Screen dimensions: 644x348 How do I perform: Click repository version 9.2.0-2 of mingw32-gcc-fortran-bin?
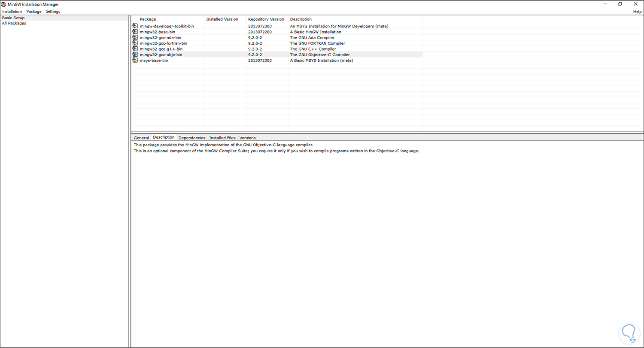coord(255,43)
